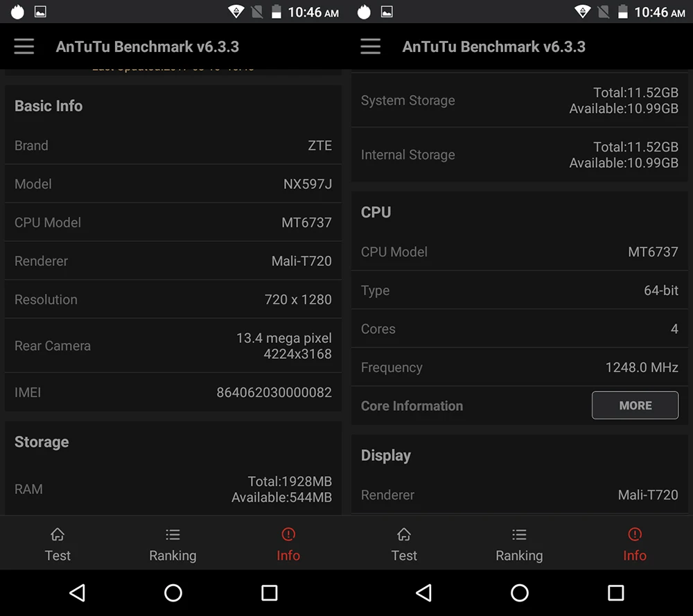693x616 pixels.
Task: Select RAM Total:1928MB value
Action: (x=290, y=481)
